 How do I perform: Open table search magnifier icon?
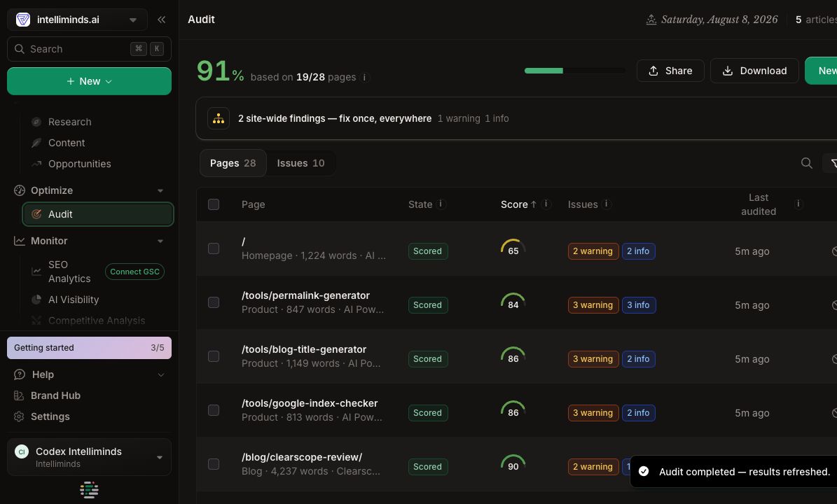(807, 163)
